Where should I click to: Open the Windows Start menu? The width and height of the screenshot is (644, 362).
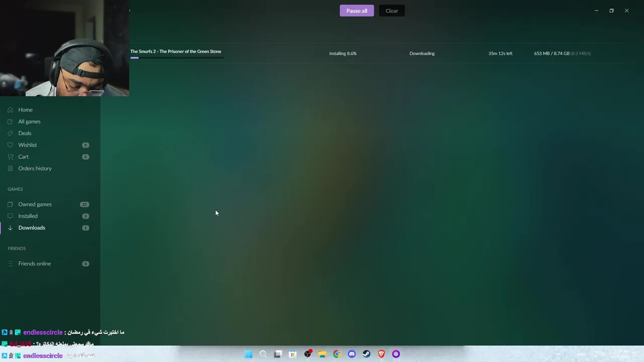pyautogui.click(x=249, y=354)
